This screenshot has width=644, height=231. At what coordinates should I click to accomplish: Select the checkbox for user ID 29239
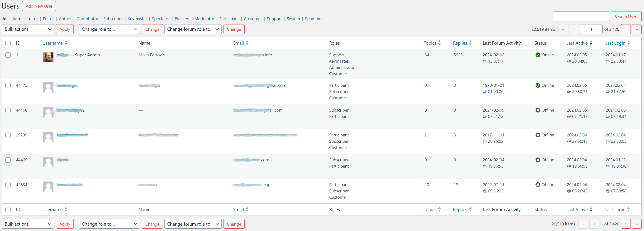click(x=8, y=135)
